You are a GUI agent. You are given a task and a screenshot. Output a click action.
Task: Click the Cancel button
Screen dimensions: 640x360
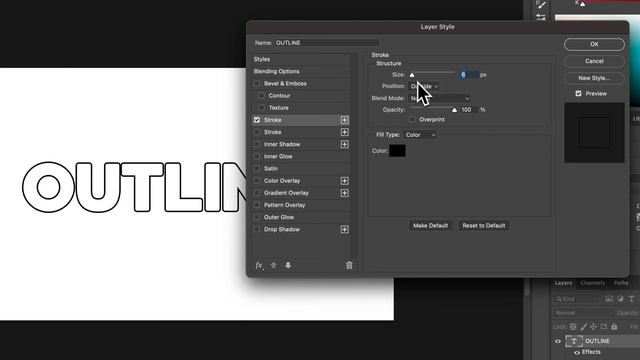594,61
